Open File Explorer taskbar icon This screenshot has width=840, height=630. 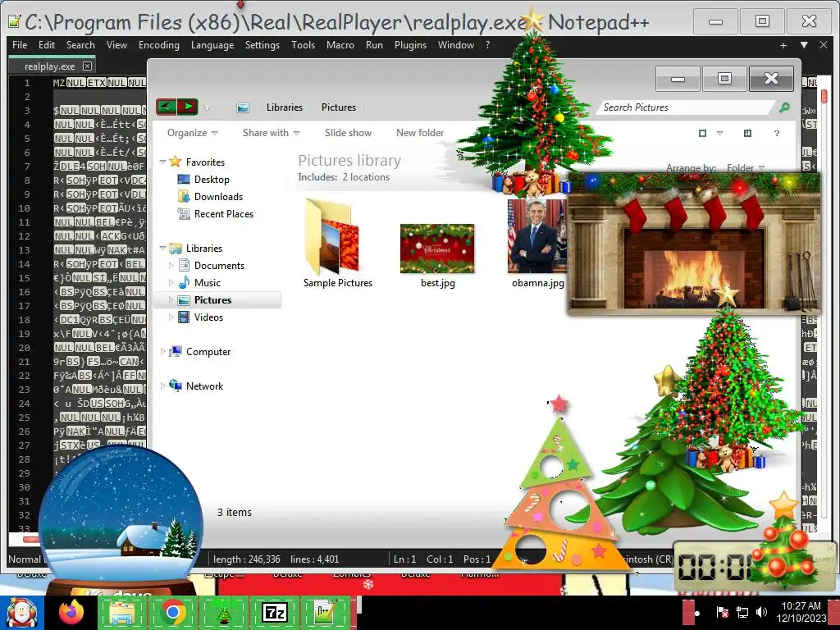[x=122, y=613]
